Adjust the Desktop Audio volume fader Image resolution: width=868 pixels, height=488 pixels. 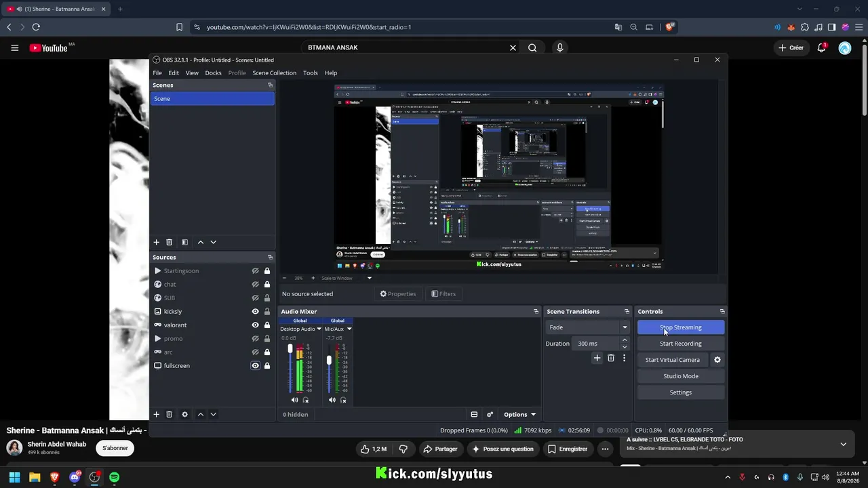(x=290, y=348)
